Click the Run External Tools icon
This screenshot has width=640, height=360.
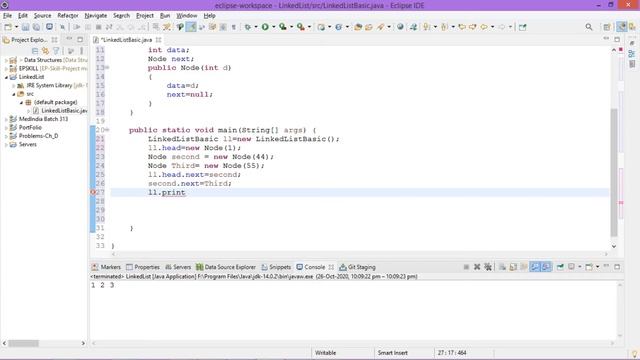click(x=300, y=27)
